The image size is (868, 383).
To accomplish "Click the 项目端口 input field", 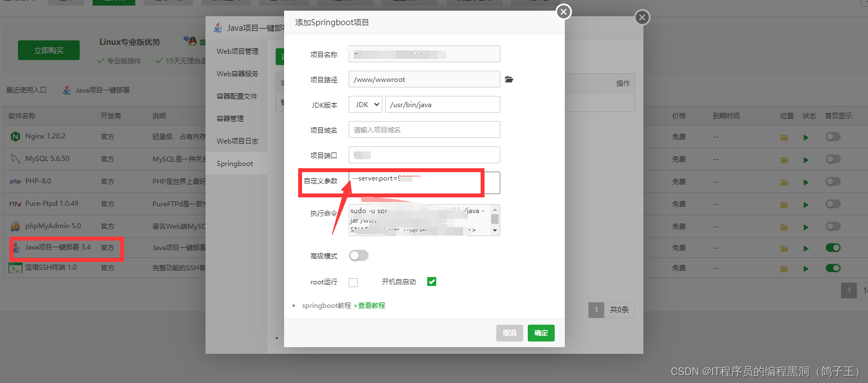I will 424,155.
